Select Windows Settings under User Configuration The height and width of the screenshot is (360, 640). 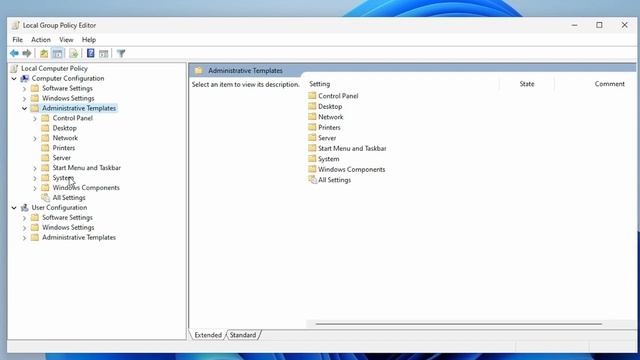[68, 227]
